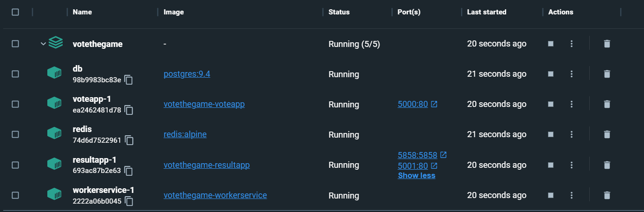
Task: Open more actions menu for voteapp-1
Action: point(572,104)
